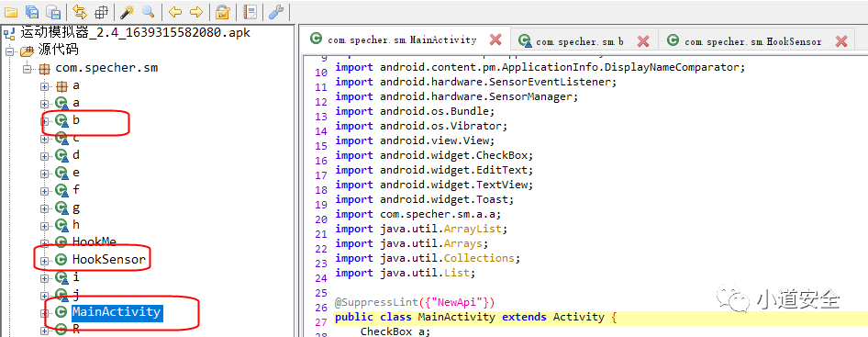The height and width of the screenshot is (337, 868).
Task: Navigate back with the left arrow icon
Action: tap(175, 11)
